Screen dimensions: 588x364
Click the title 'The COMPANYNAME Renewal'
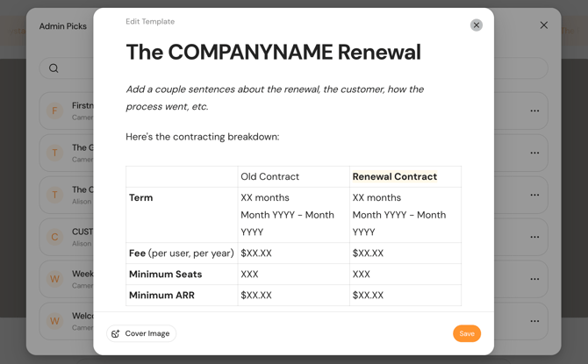(273, 53)
